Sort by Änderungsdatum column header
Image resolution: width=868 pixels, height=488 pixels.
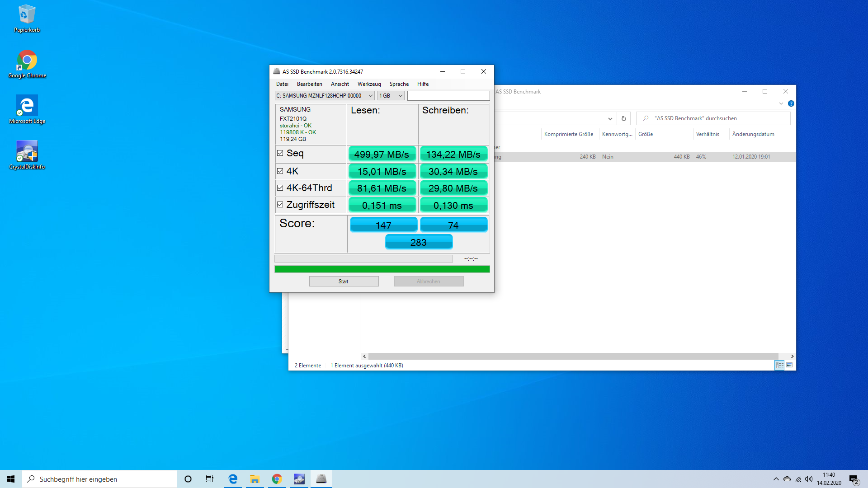(753, 134)
